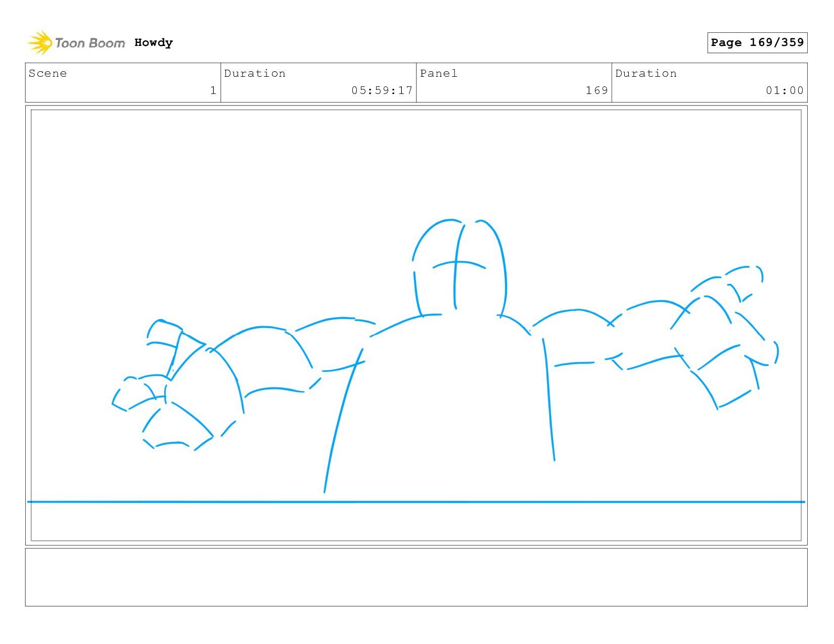The width and height of the screenshot is (834, 644).
Task: Click the panel number '169'
Action: click(x=597, y=90)
